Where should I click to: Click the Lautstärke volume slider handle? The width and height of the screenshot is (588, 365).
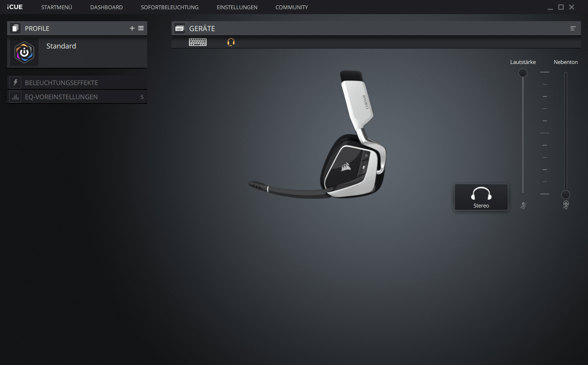click(523, 73)
